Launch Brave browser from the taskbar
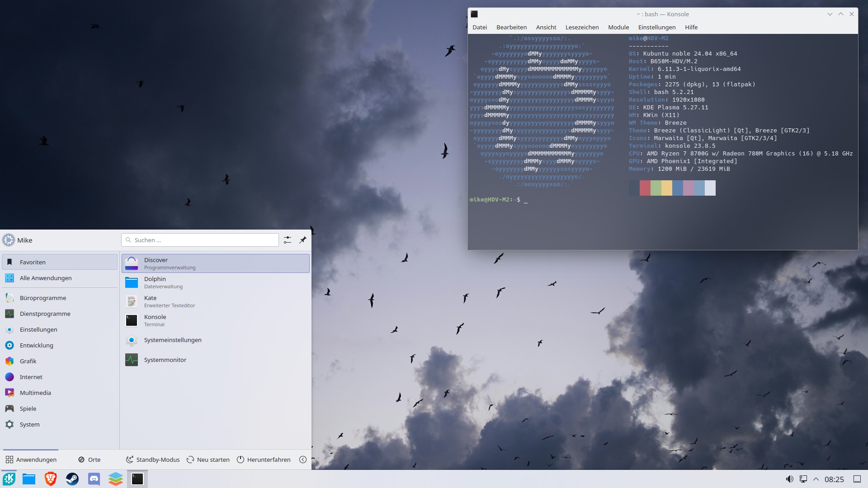Screen dimensions: 868x488 pyautogui.click(x=50, y=479)
